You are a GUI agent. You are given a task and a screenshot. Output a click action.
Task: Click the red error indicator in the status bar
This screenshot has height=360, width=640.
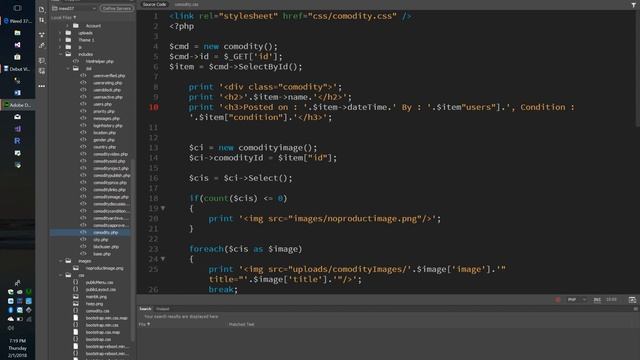(x=558, y=300)
